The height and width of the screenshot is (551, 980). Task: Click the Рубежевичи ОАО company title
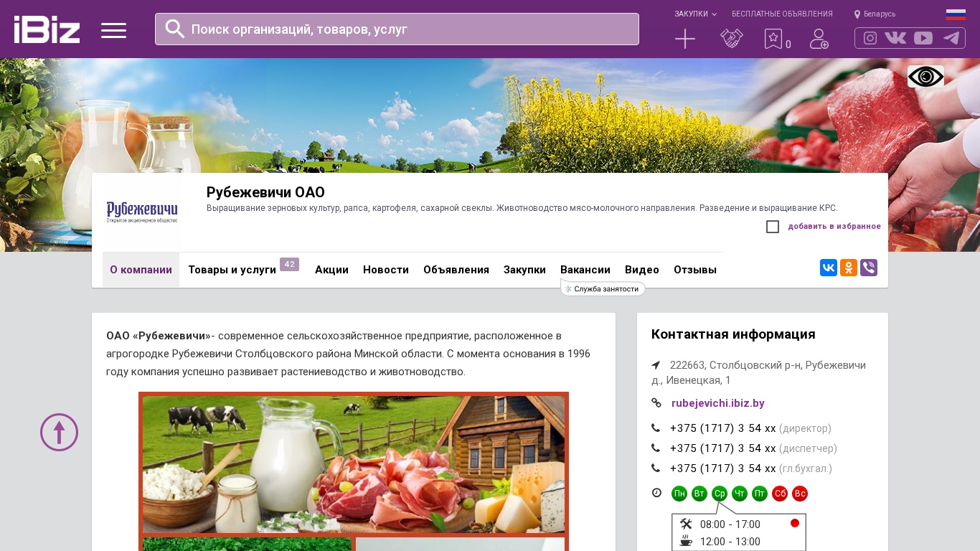click(x=265, y=192)
